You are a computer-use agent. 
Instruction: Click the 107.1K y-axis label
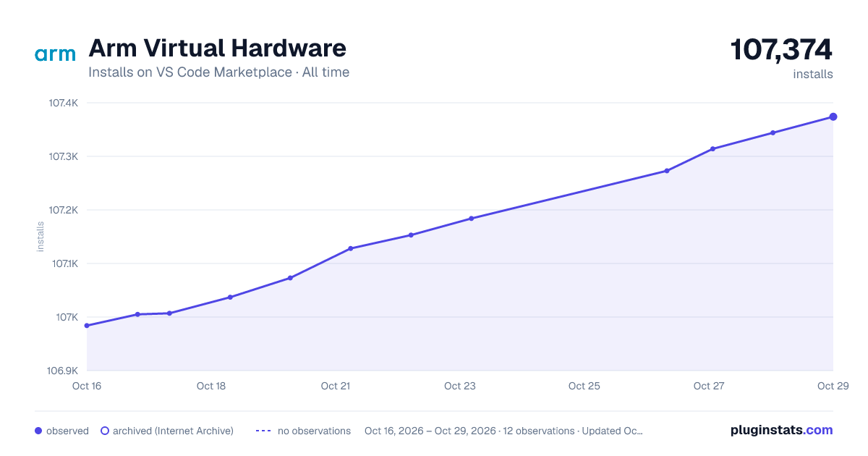coord(64,263)
